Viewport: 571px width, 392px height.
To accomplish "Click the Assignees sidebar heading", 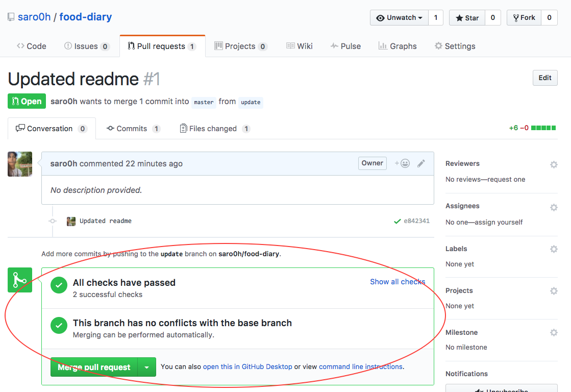I will (x=462, y=206).
